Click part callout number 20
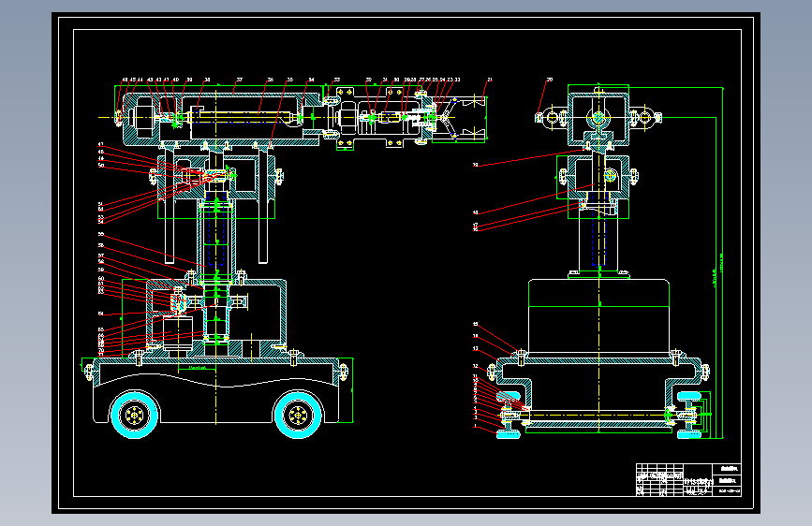The height and width of the screenshot is (526, 812). (550, 80)
